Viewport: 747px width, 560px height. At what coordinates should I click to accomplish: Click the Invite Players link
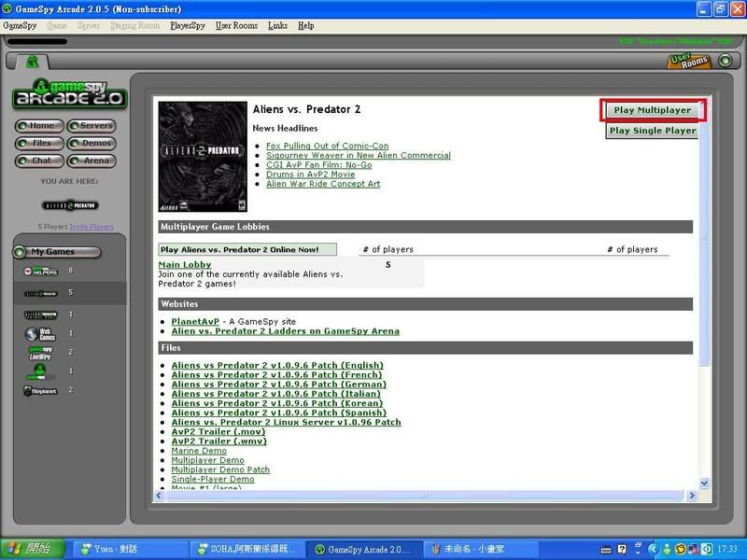92,227
